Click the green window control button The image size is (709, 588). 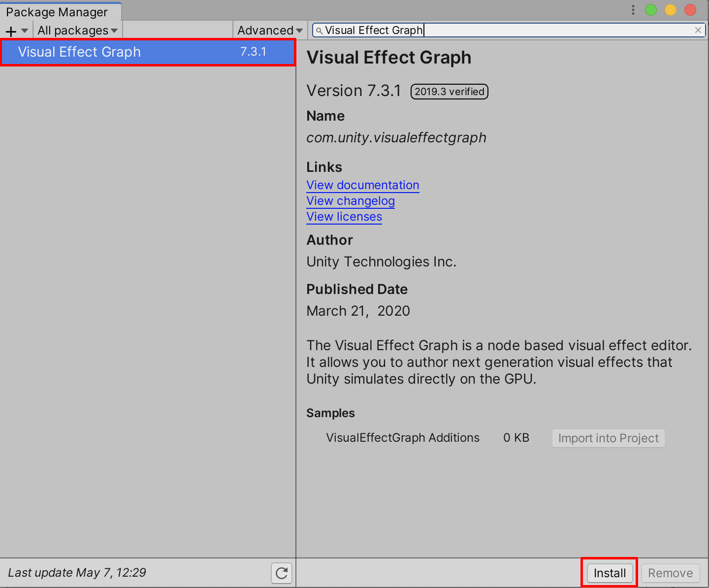[x=651, y=10]
